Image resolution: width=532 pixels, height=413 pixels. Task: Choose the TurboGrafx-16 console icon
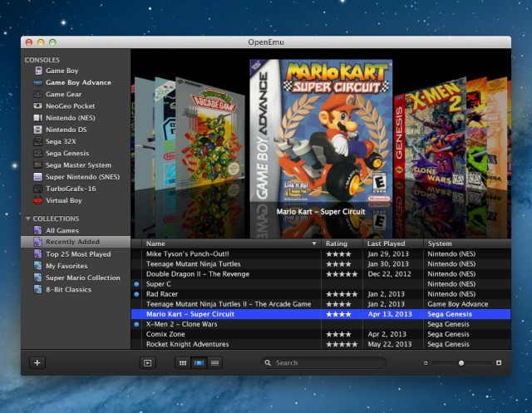38,189
